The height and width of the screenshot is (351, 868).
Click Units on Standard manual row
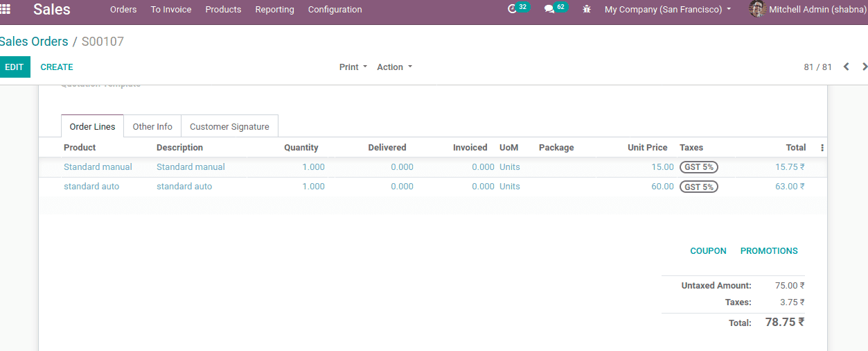(510, 167)
